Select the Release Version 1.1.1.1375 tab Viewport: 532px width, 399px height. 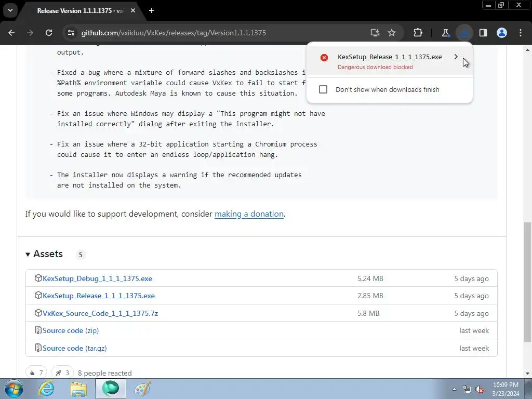pyautogui.click(x=79, y=11)
